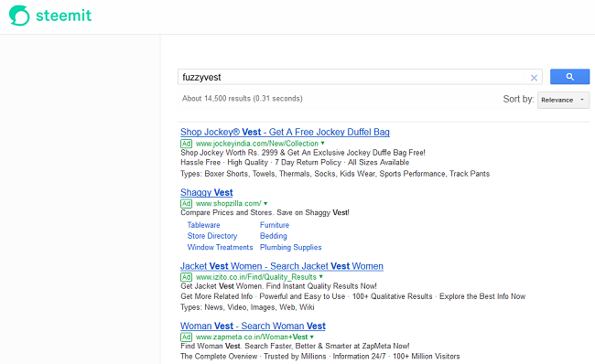The height and width of the screenshot is (364, 595).
Task: Click the Ad badge beside jockeyindia.com
Action: (x=187, y=144)
